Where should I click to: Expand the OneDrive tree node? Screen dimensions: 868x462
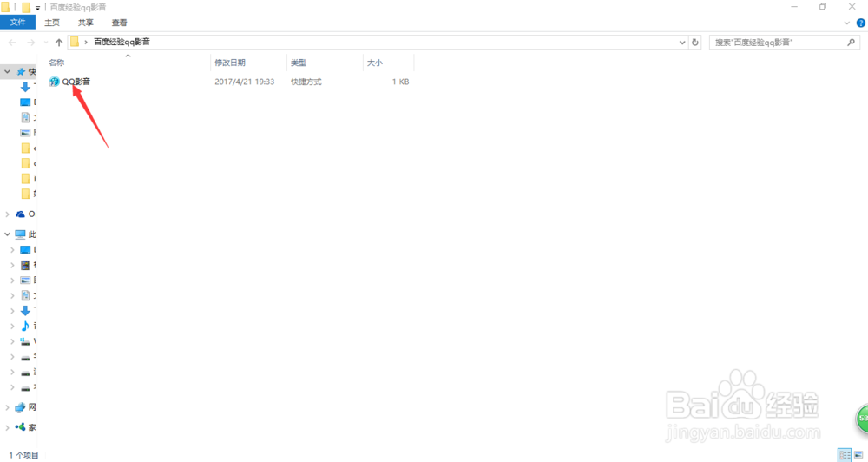pos(7,214)
